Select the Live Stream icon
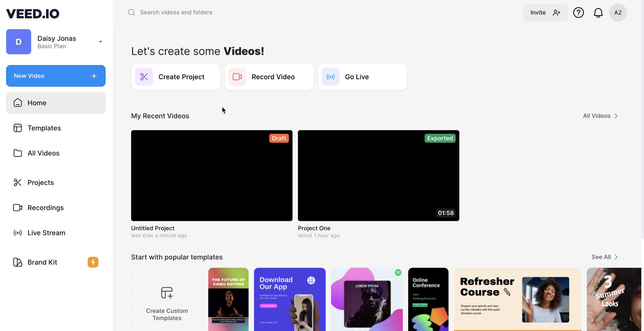 tap(17, 233)
